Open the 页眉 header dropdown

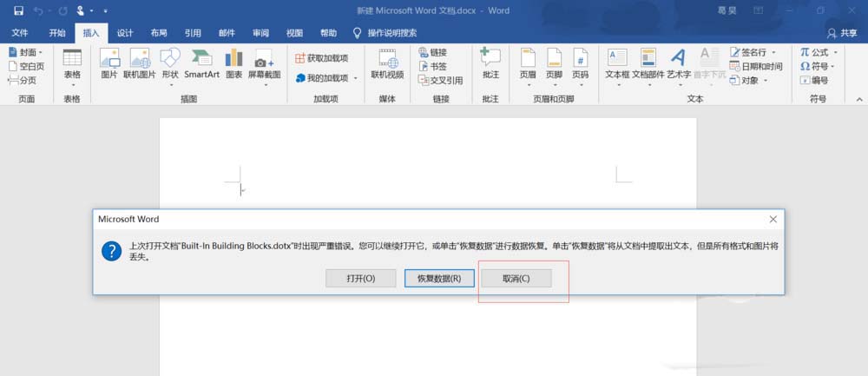(528, 68)
